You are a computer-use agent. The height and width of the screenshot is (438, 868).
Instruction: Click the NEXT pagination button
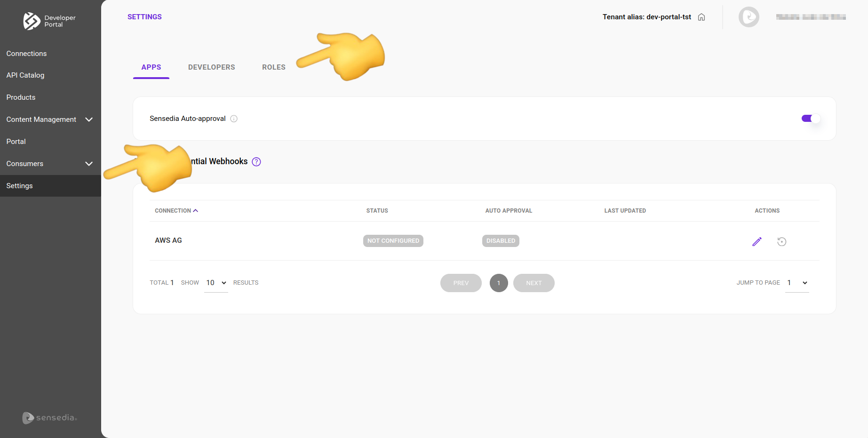[534, 283]
